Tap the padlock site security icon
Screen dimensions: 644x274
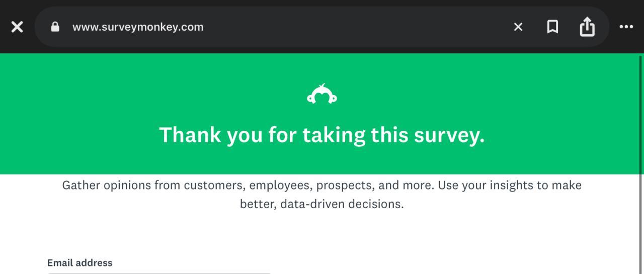(55, 27)
